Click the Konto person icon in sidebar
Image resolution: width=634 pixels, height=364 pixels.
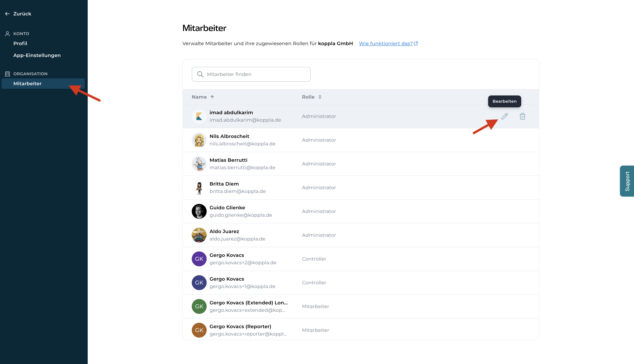7,33
